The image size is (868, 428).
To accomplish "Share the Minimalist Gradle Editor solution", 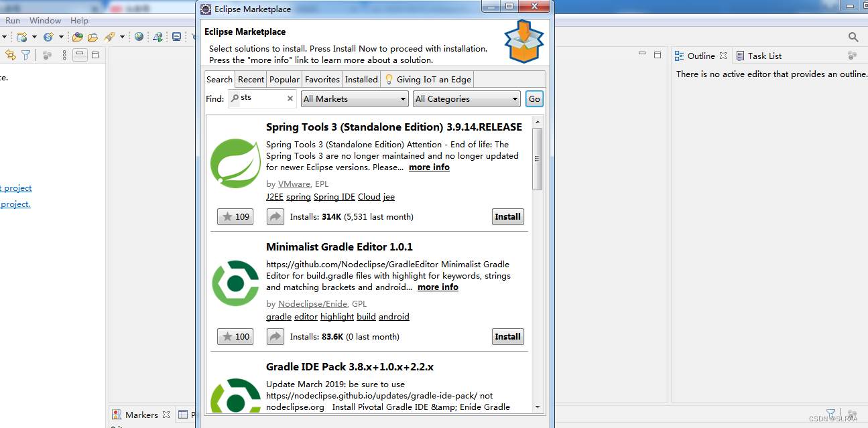I will [x=275, y=336].
